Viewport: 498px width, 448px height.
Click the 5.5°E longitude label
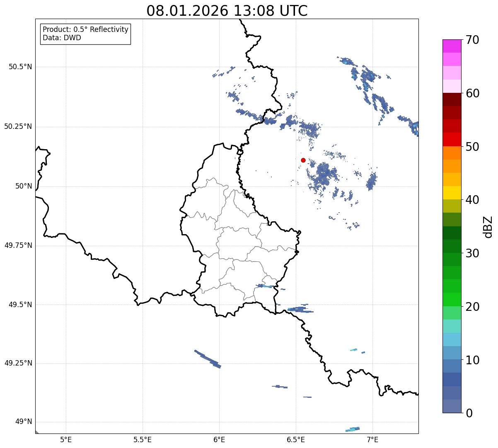point(143,440)
